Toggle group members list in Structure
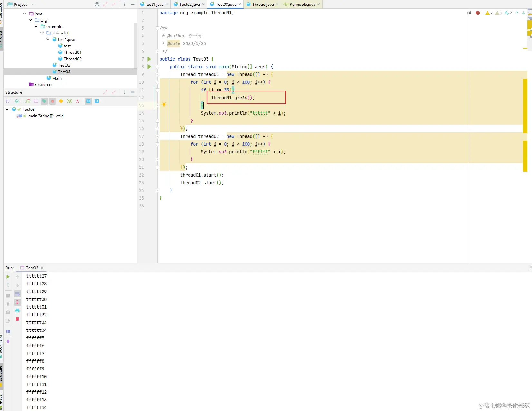 pyautogui.click(x=36, y=101)
